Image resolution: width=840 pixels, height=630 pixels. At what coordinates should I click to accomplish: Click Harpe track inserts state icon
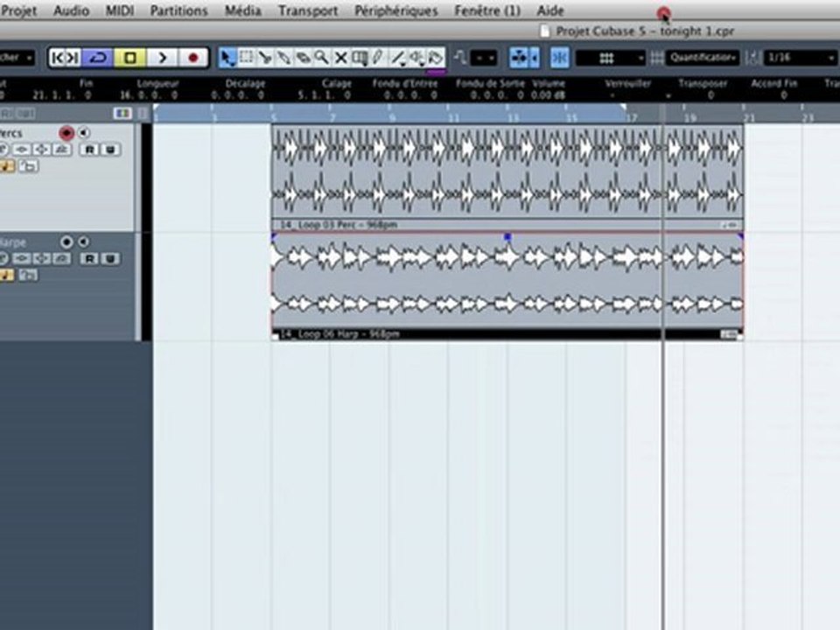22,259
